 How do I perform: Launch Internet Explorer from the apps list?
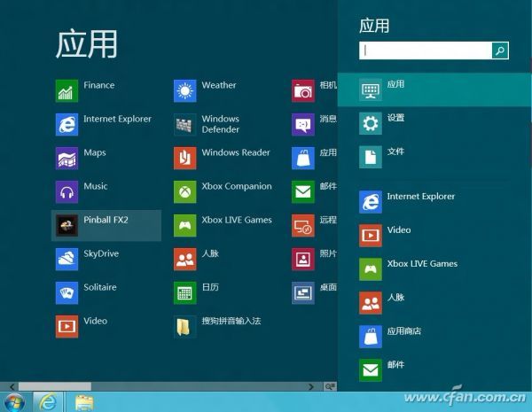point(66,124)
